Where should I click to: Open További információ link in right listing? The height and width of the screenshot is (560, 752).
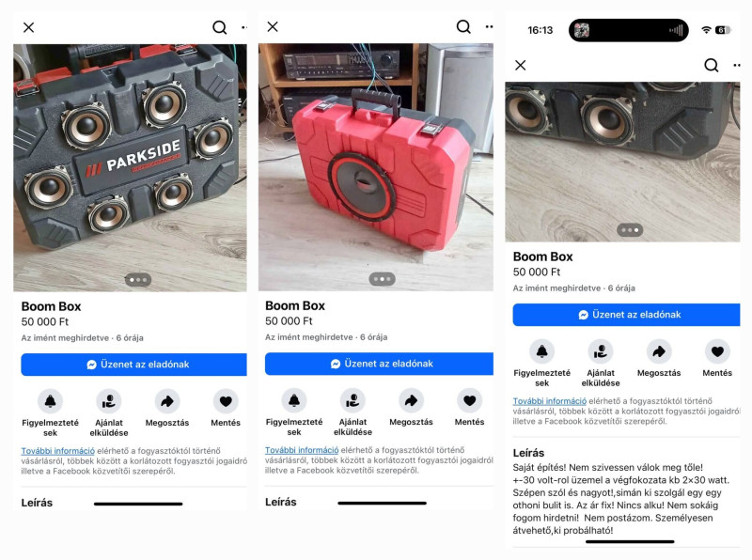point(550,401)
